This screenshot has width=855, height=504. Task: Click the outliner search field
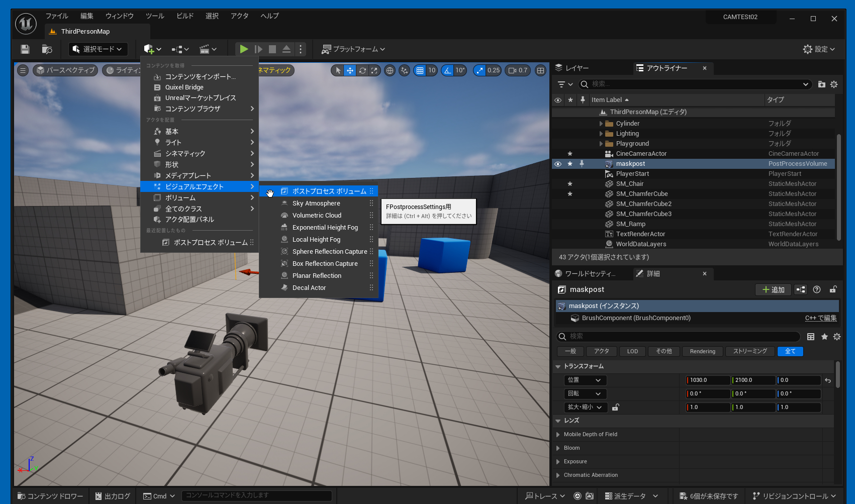click(694, 84)
